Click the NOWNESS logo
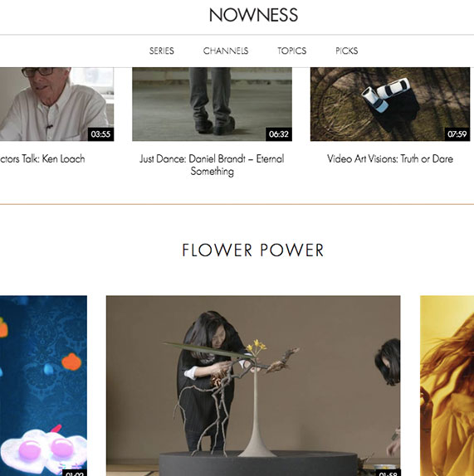Viewport: 474px width, 476px height. pyautogui.click(x=253, y=15)
